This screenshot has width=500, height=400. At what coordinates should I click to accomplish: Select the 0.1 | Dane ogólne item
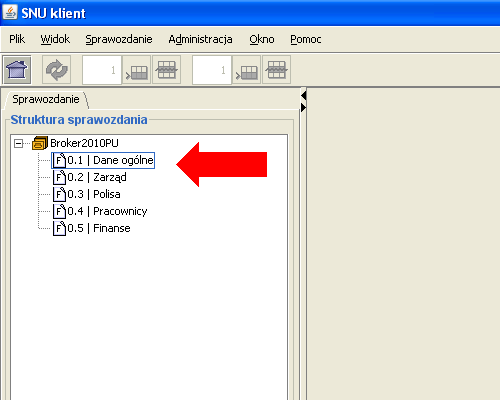(103, 160)
